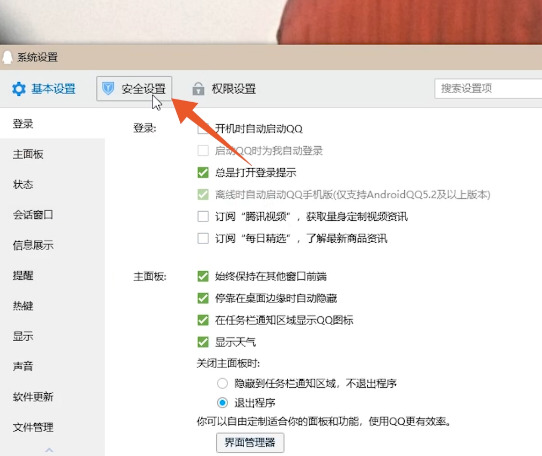Uncheck 显示天气 checkbox
Viewport: 542px width, 456px height.
[x=203, y=342]
